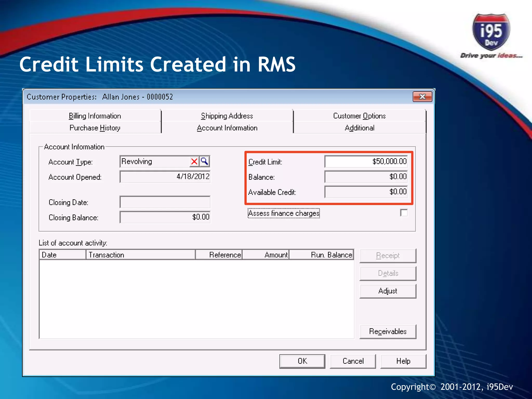Open the Additional tab
This screenshot has width=532, height=399.
360,128
